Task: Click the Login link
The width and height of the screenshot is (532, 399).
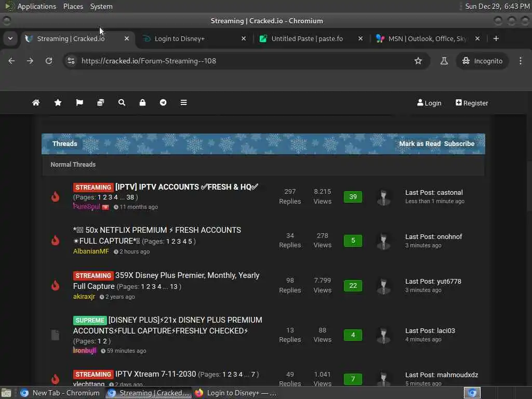Action: coord(429,103)
